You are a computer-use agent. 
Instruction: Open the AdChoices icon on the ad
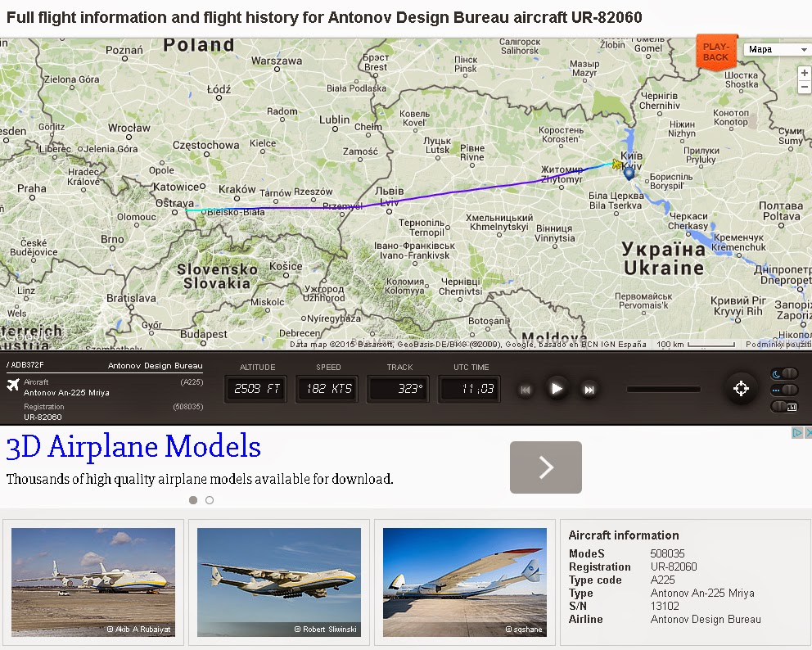[797, 432]
